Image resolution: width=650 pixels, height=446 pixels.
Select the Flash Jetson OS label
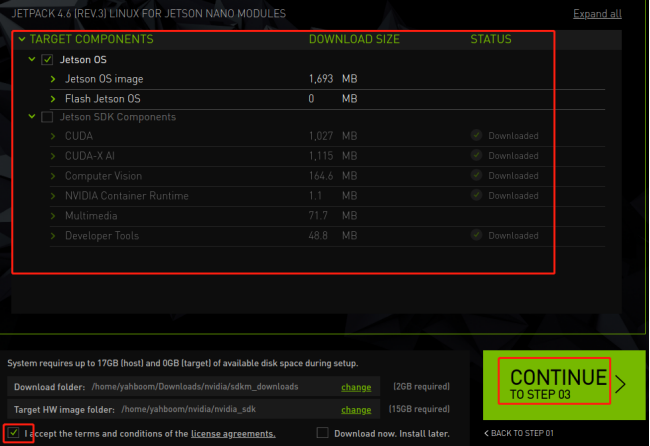[x=103, y=99]
